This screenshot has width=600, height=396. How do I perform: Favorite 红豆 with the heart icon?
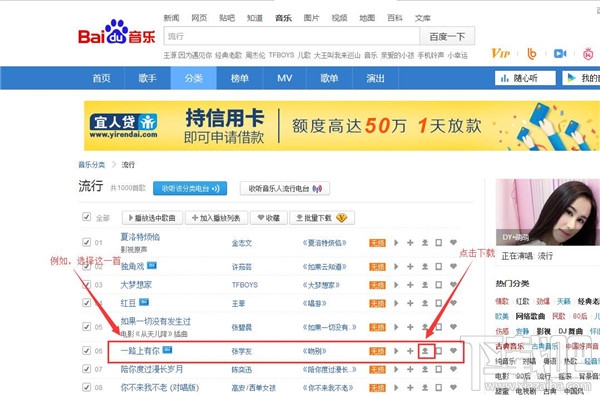453,303
